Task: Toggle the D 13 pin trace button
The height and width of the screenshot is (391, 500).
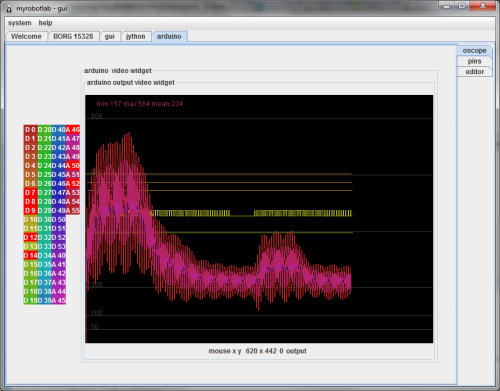Action: point(30,247)
